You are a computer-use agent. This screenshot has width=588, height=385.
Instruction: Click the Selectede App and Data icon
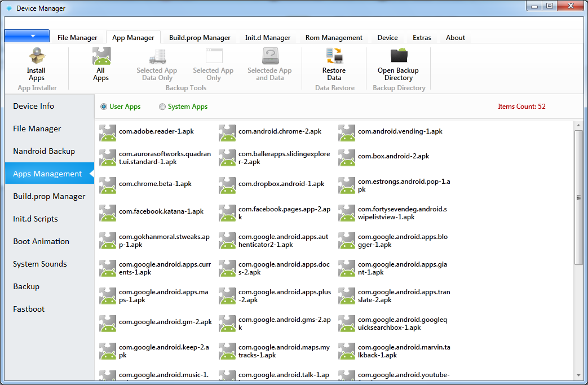[269, 56]
